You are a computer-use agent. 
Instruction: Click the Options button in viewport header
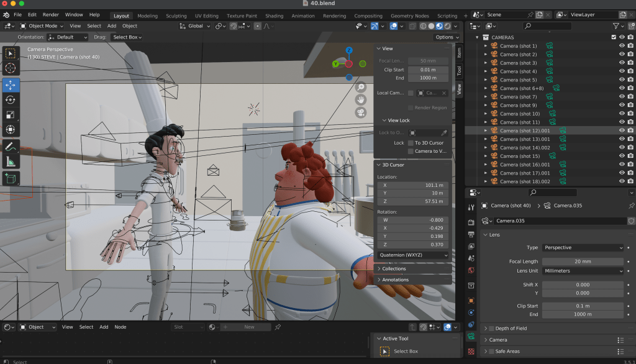pos(447,37)
